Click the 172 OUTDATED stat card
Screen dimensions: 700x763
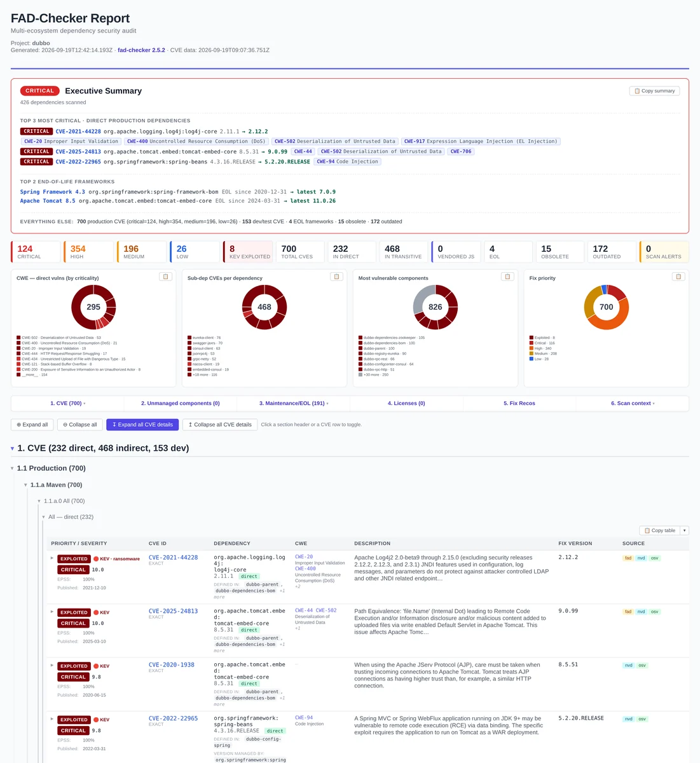612,252
